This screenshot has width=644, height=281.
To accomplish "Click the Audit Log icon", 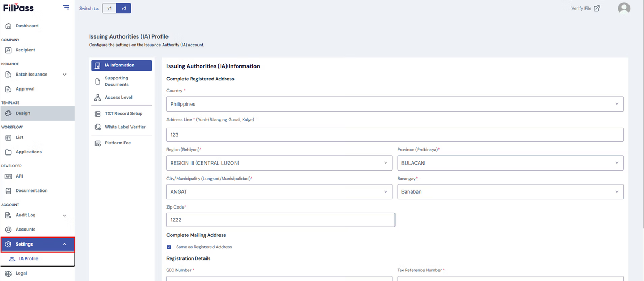I will [x=8, y=215].
